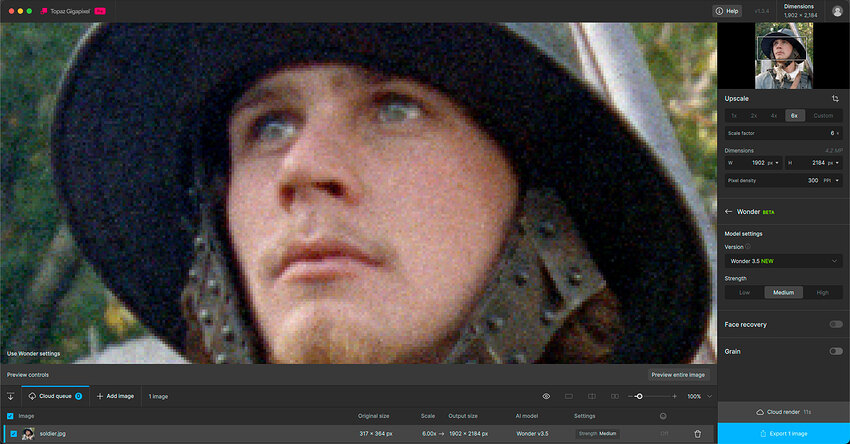
Task: Open the Wonder 3.5 version dropdown
Action: click(x=783, y=261)
